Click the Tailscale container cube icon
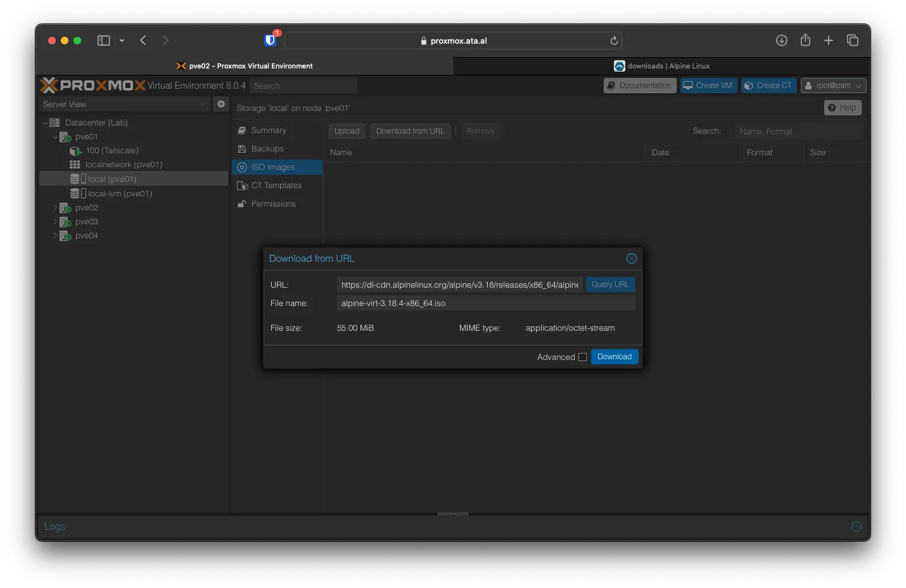The width and height of the screenshot is (906, 588). [75, 151]
